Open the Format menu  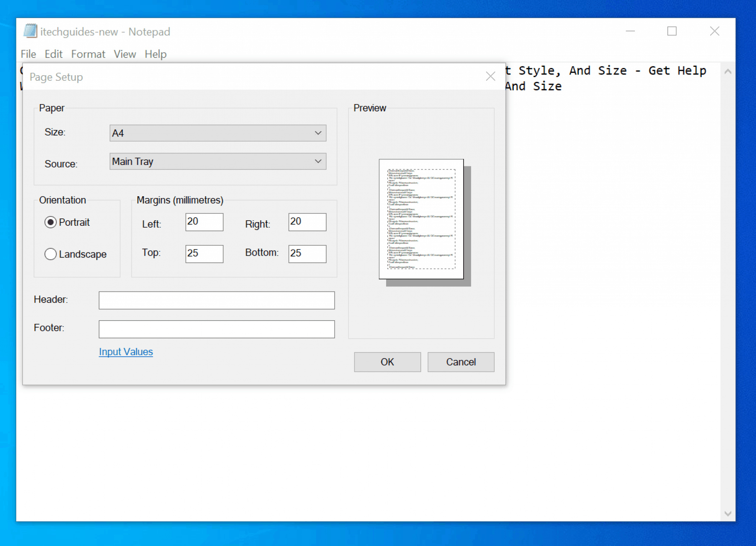pos(88,54)
